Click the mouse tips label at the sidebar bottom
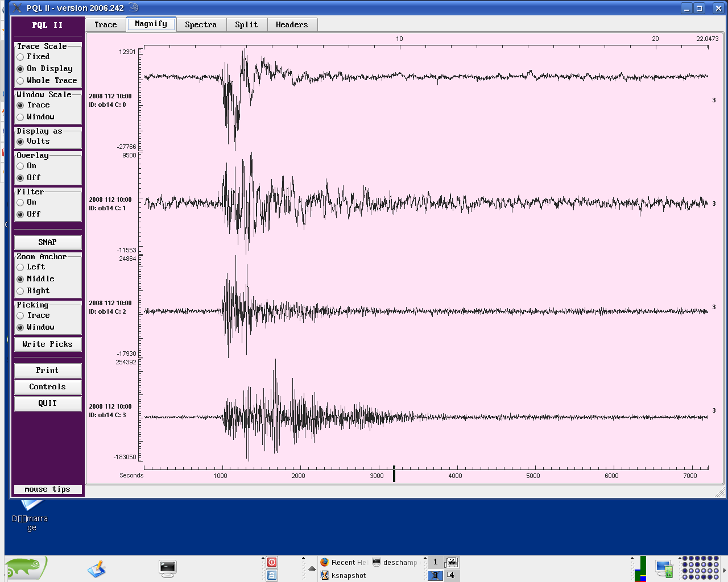728x582 pixels. coord(47,489)
